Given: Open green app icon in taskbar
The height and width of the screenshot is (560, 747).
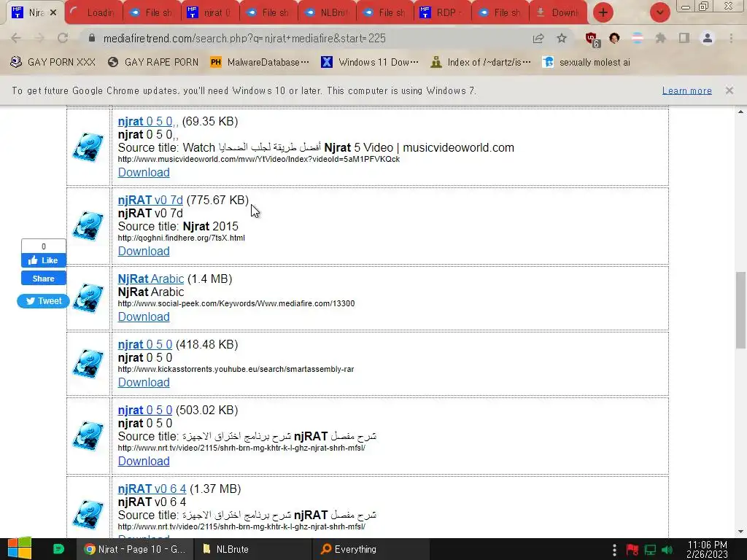Looking at the screenshot, I should 58,549.
